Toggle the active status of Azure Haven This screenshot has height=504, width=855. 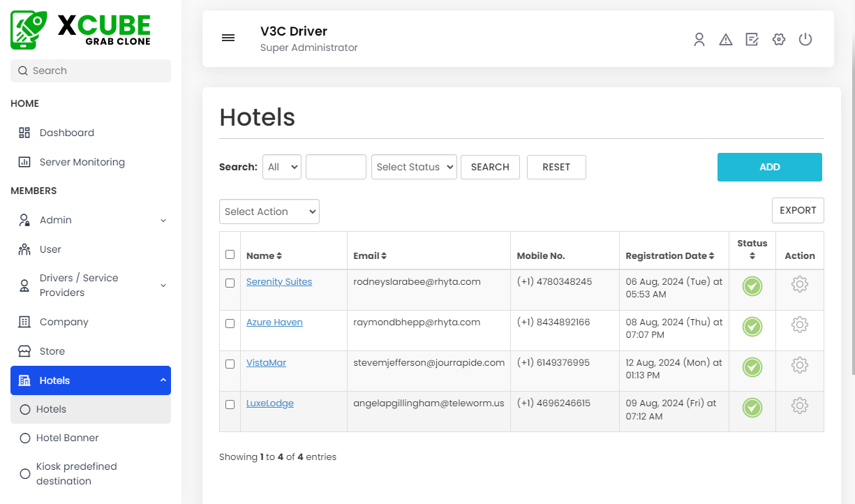752,327
